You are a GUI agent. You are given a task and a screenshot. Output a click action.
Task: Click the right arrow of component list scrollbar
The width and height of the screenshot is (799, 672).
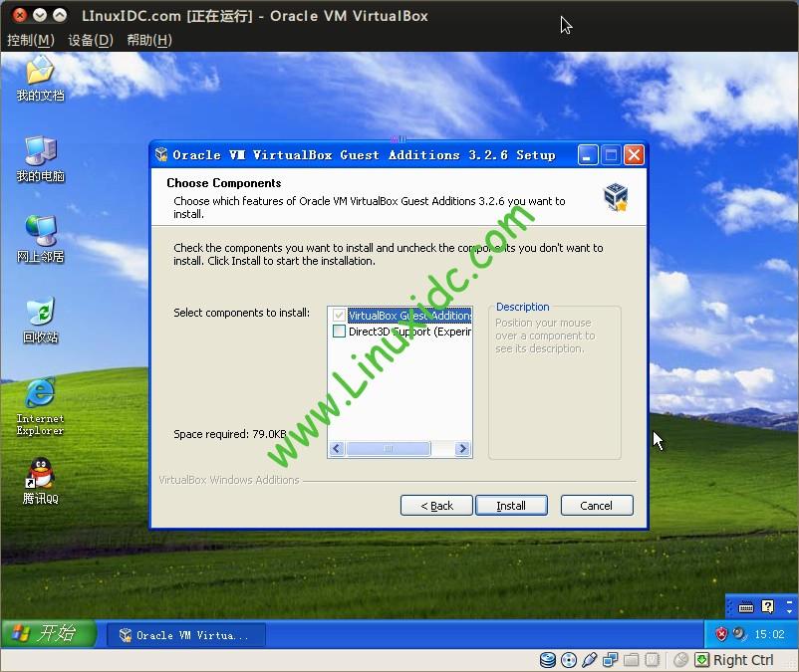coord(462,449)
